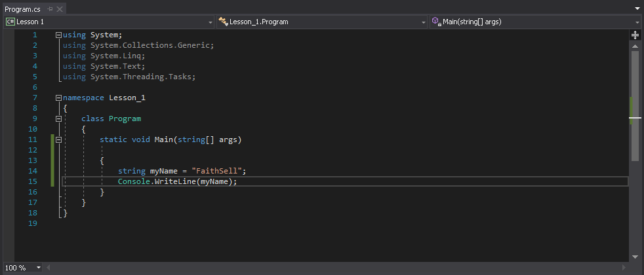
Task: Open the 100 % zoom dropdown
Action: point(39,268)
